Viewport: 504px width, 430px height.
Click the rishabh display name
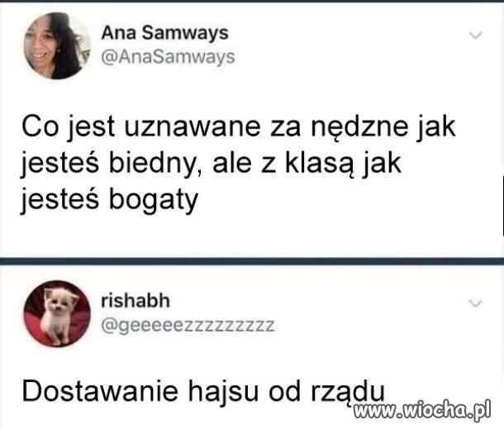click(x=136, y=301)
